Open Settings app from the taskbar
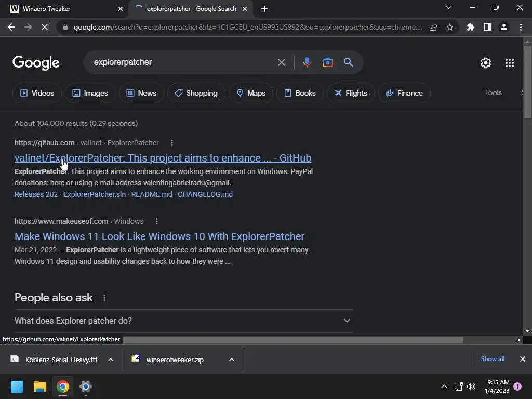 pyautogui.click(x=86, y=387)
